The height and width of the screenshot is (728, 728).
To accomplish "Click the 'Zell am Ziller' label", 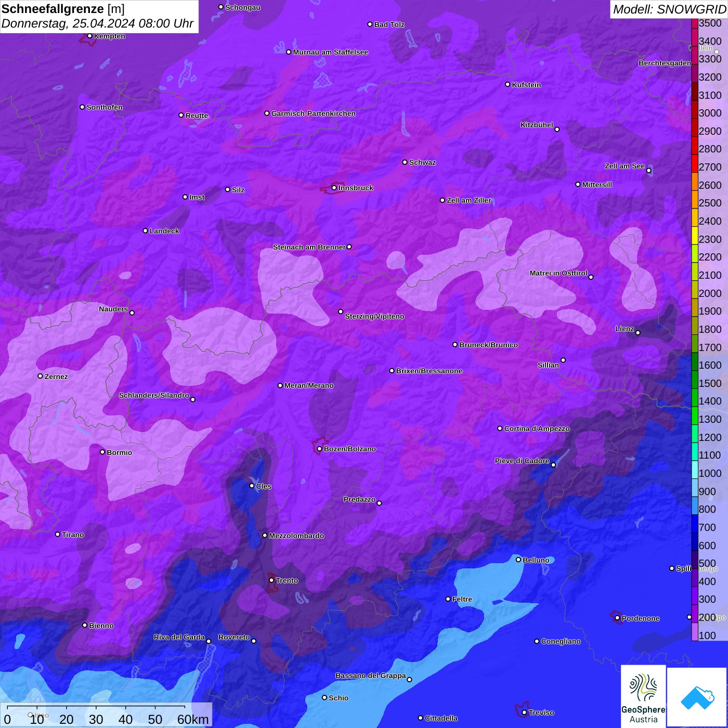I will tap(469, 200).
